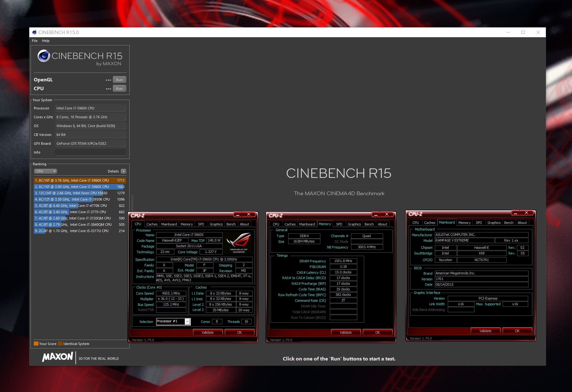Close the left CPU-Z window

tap(249, 214)
